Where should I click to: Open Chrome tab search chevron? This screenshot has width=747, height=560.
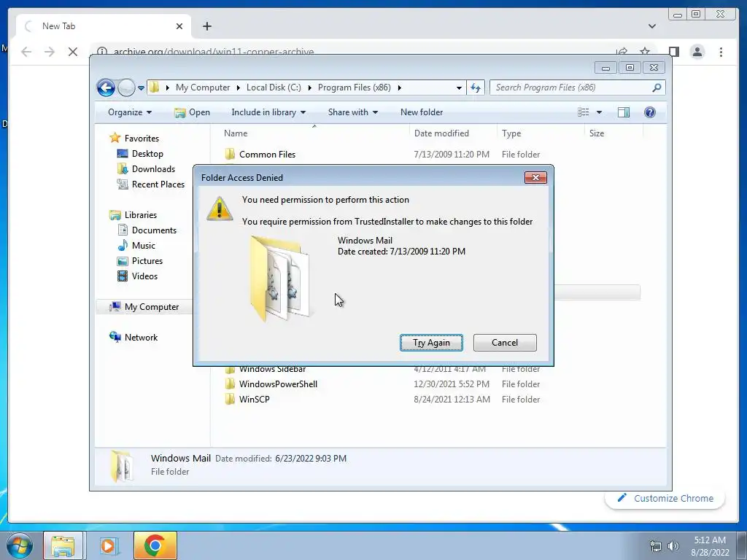pos(651,26)
